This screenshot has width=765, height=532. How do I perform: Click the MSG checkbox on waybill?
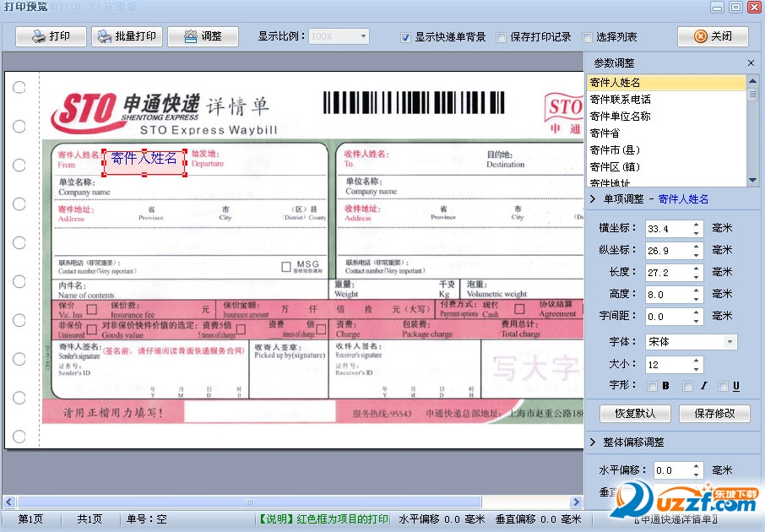[x=286, y=267]
